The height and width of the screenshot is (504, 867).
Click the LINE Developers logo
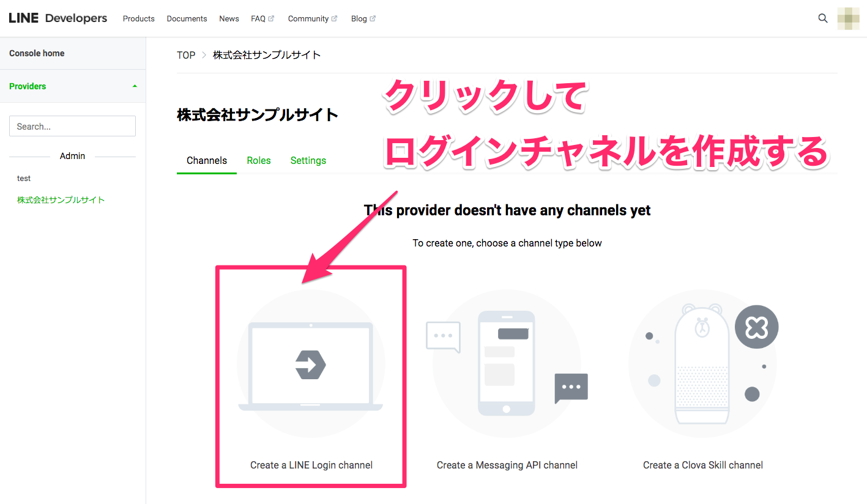58,18
